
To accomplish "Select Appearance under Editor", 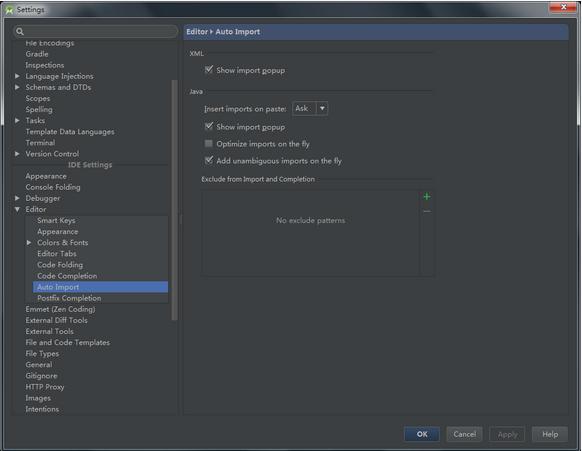I will point(58,232).
